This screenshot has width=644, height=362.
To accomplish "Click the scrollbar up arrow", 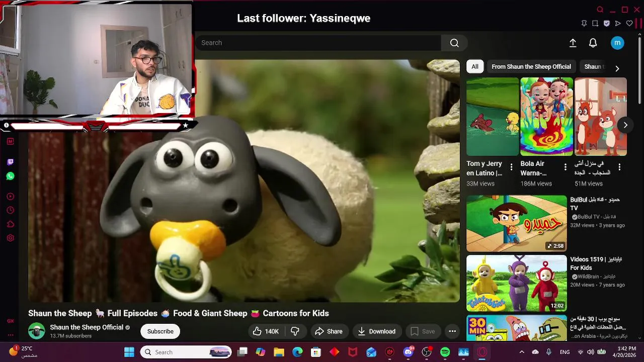I will pos(639,34).
